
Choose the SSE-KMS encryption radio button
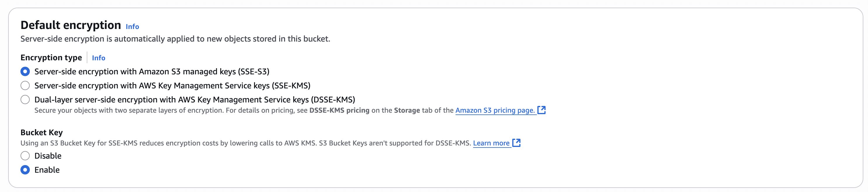(25, 86)
